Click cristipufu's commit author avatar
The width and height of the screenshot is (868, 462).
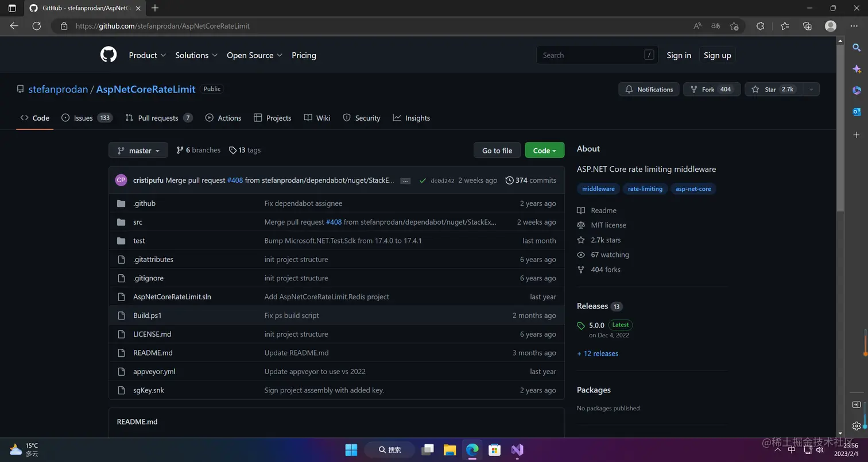coord(121,180)
